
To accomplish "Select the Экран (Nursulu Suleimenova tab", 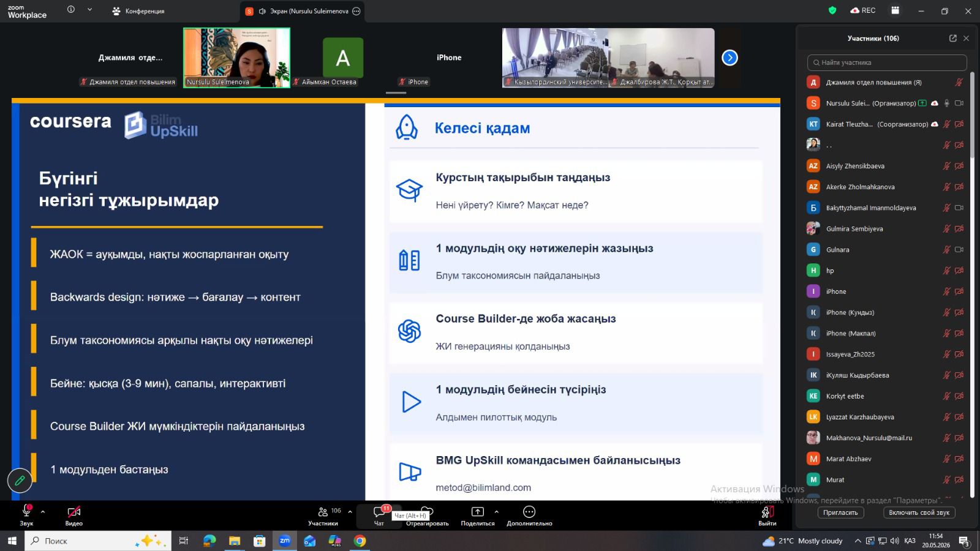I will 303,11.
